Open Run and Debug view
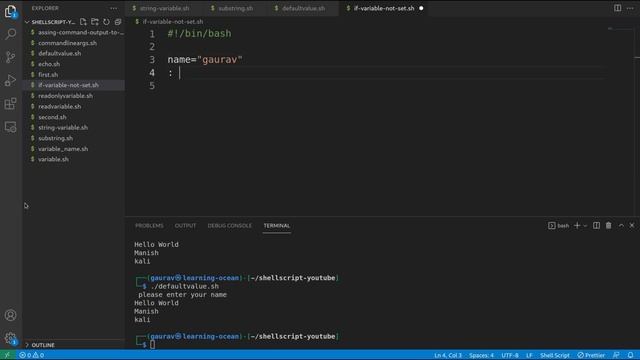 pos(11,80)
